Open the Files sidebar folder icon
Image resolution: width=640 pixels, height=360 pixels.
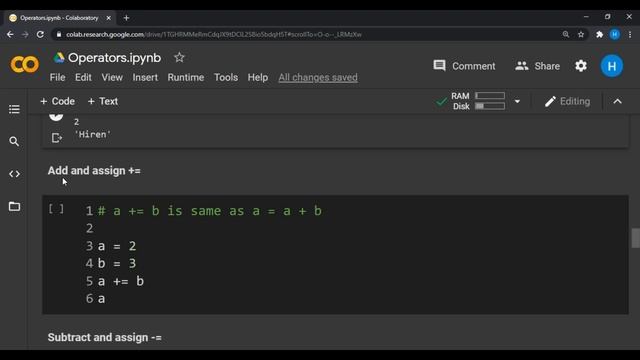point(14,206)
